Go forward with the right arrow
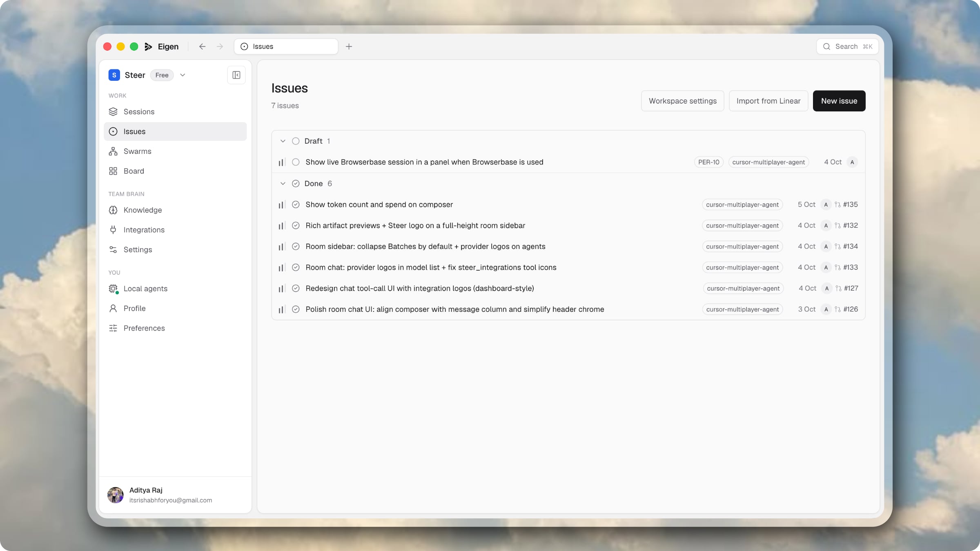 220,47
